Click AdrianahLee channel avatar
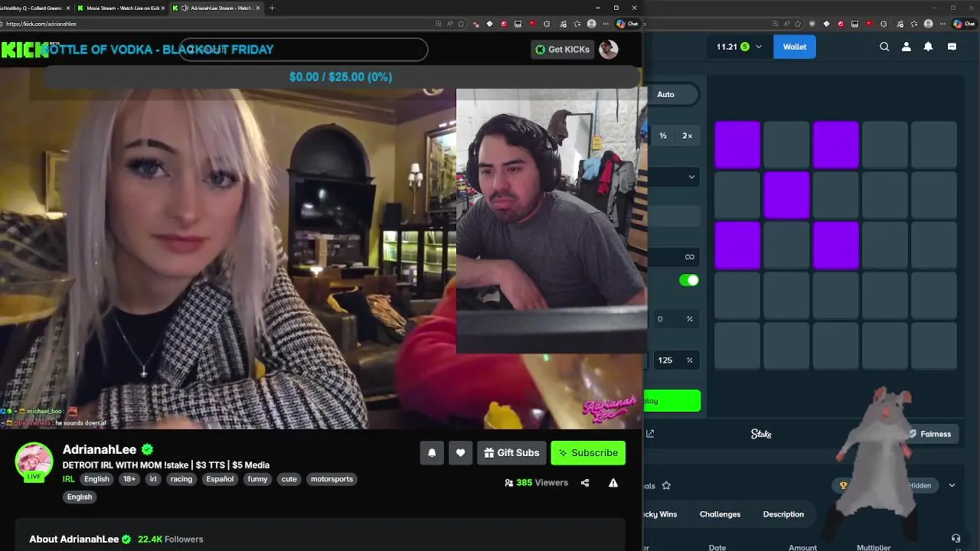 point(34,461)
